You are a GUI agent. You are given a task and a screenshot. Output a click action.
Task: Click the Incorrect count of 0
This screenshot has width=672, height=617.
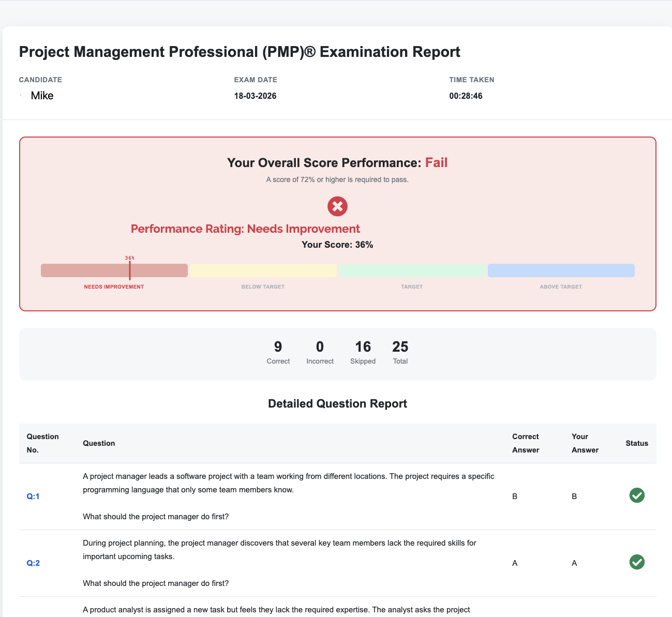(x=320, y=347)
